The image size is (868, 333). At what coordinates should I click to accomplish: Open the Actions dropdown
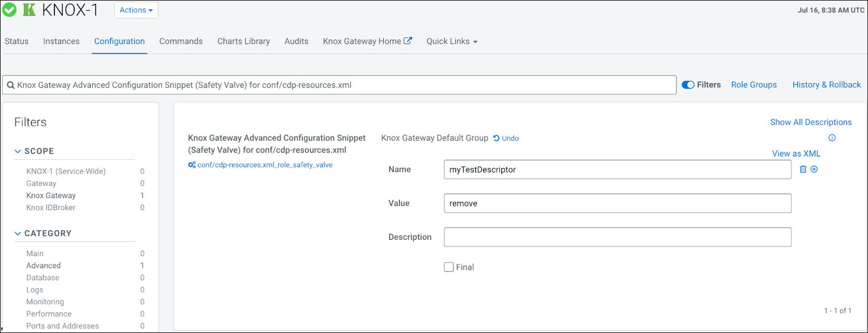pos(136,10)
